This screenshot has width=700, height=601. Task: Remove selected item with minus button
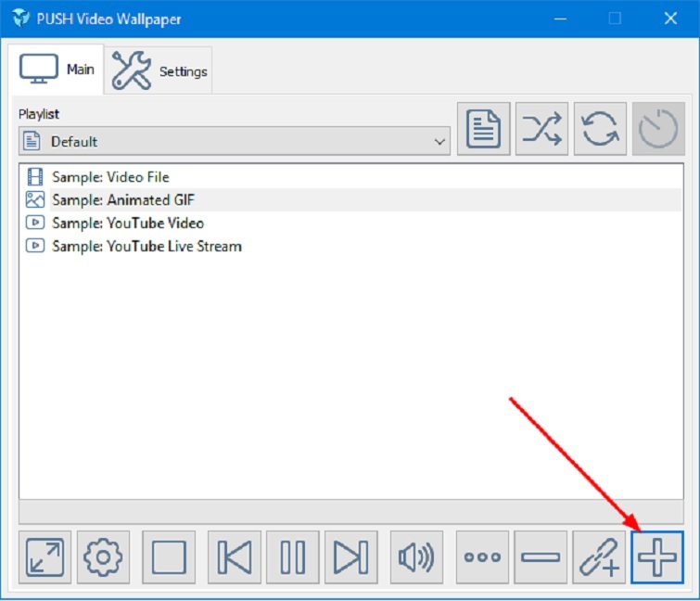[541, 557]
